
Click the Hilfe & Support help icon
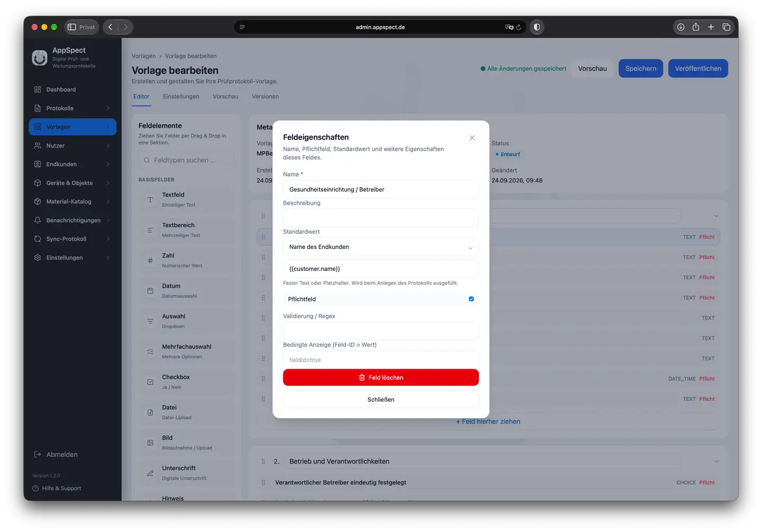click(35, 489)
